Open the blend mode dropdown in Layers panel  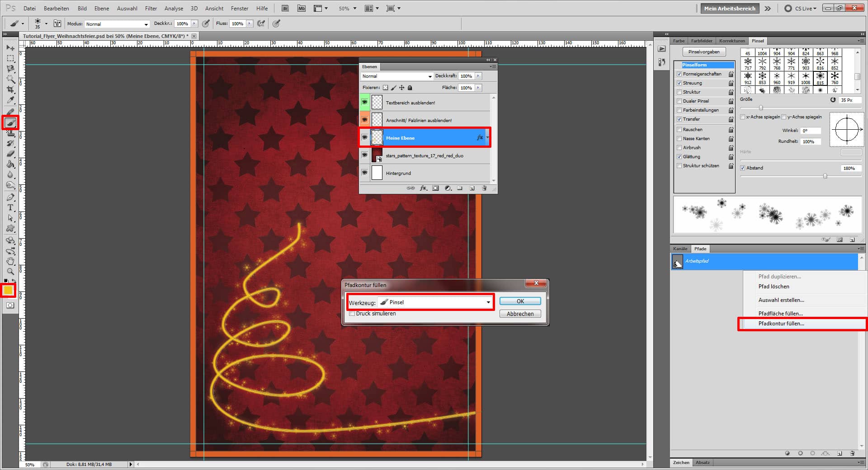click(x=396, y=76)
